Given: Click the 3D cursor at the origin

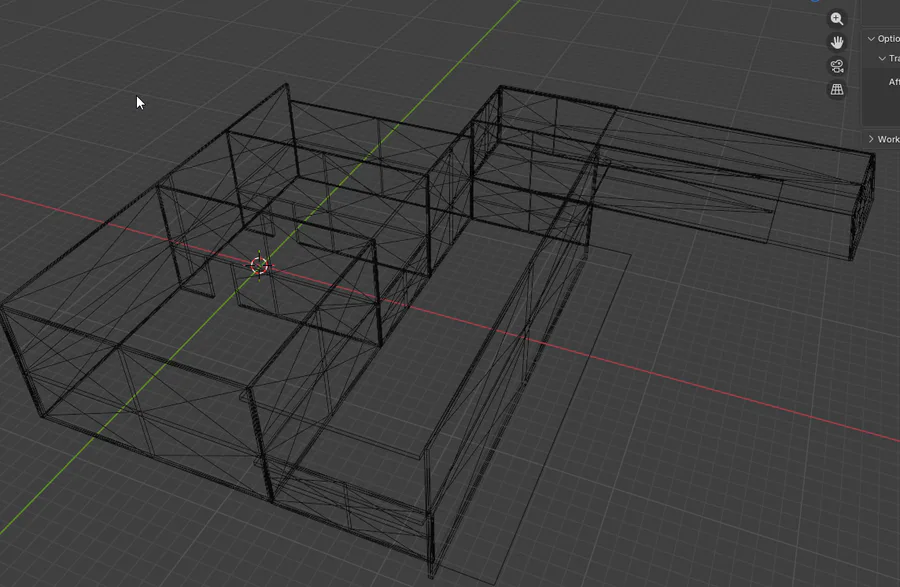Looking at the screenshot, I should (259, 266).
